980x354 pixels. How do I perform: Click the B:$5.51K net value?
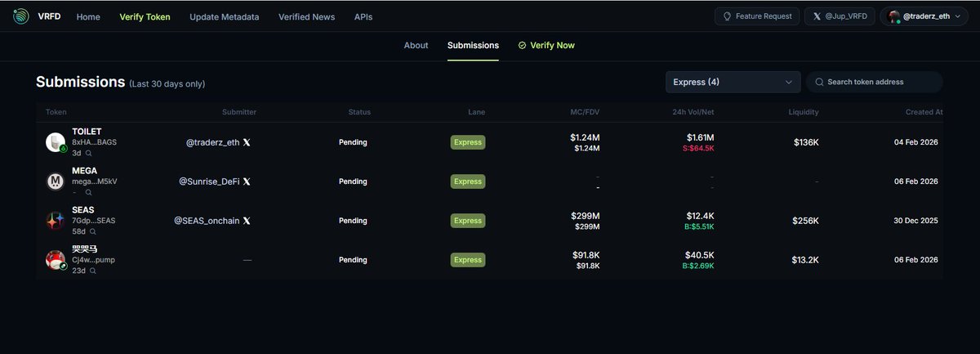pyautogui.click(x=697, y=227)
